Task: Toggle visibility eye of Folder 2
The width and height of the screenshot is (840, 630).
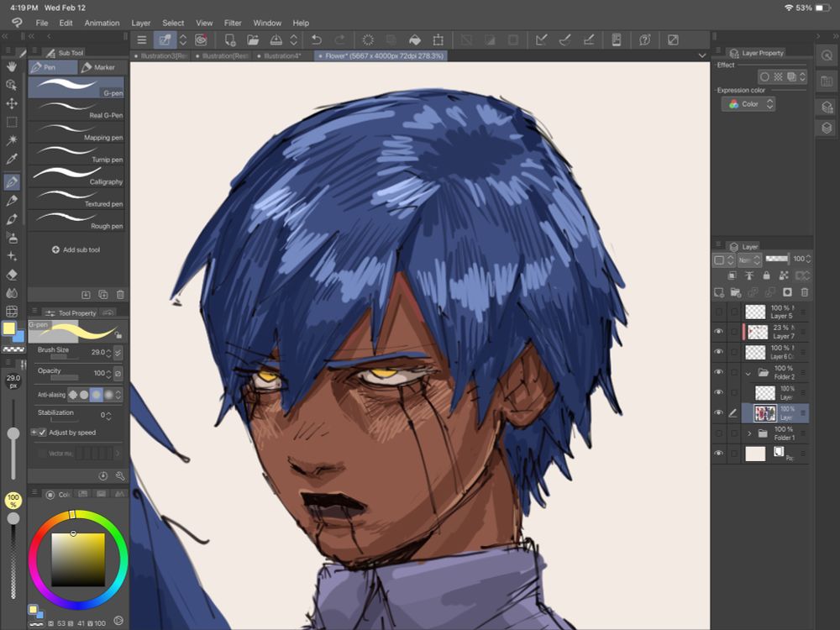Action: point(719,372)
